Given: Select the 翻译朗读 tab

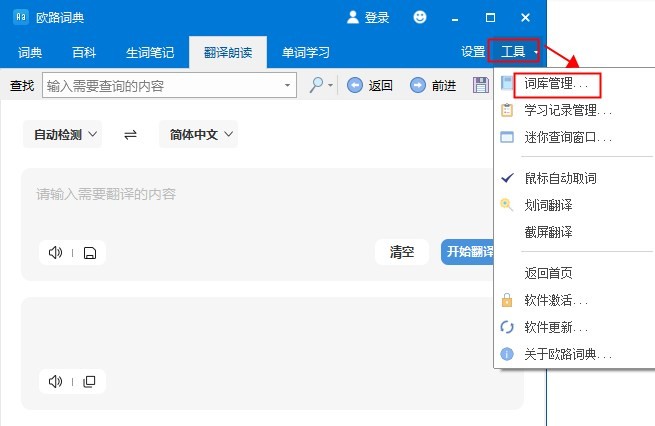Looking at the screenshot, I should 228,53.
